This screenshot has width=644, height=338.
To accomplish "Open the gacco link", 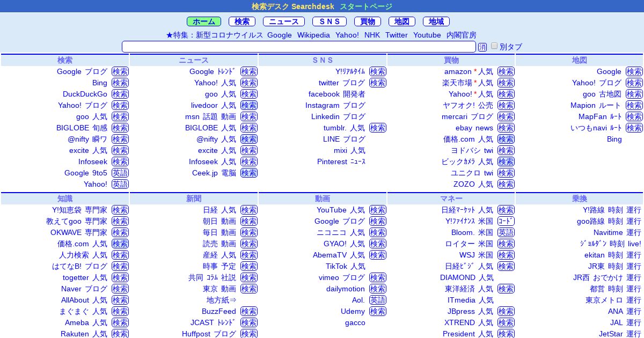I will pos(355,322).
